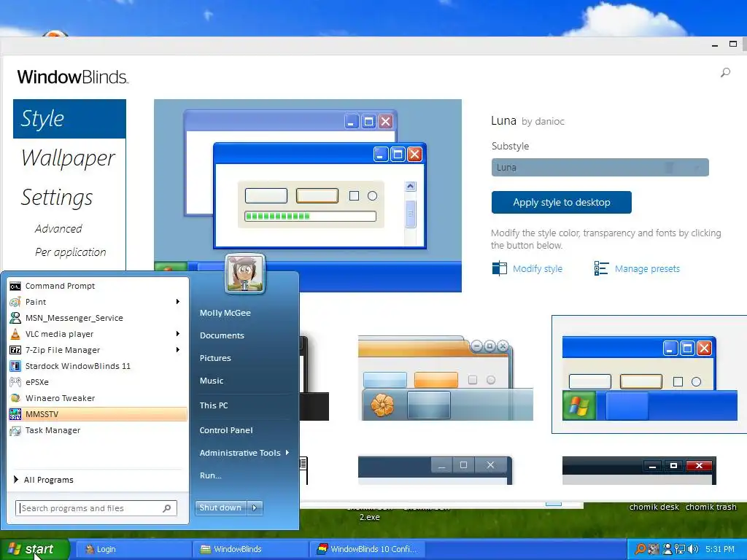747x560 pixels.
Task: Click the network connection tray icon
Action: 680,549
